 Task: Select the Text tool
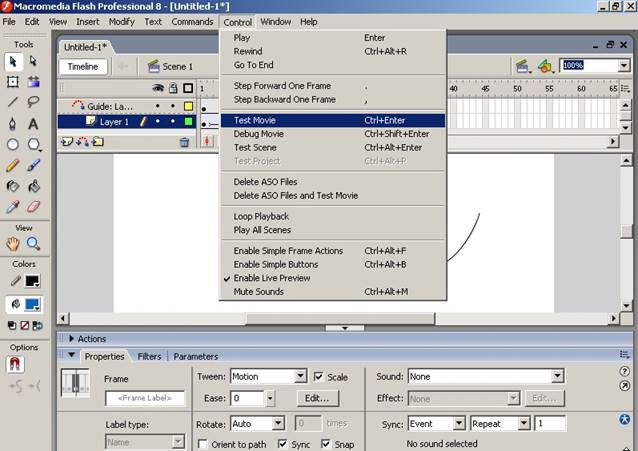(33, 123)
